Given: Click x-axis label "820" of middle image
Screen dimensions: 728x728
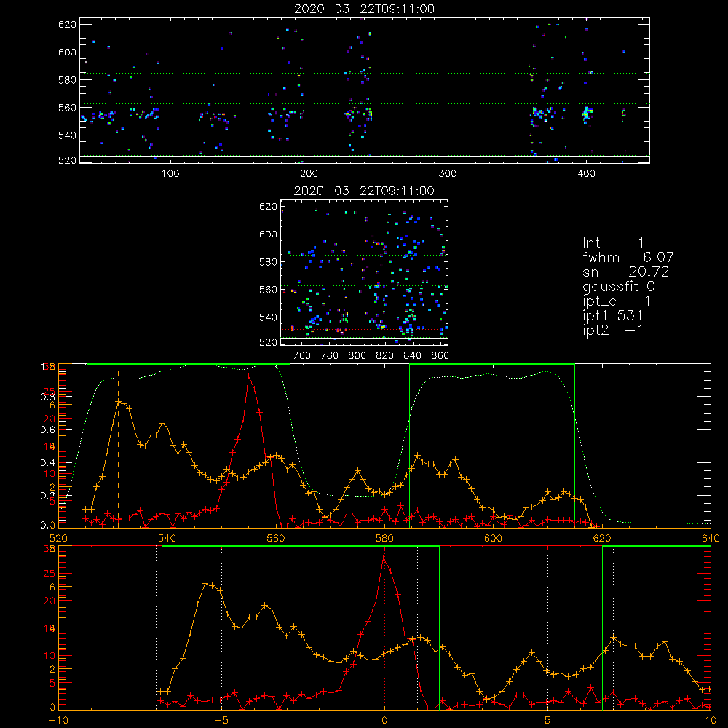Looking at the screenshot, I should pyautogui.click(x=385, y=356).
